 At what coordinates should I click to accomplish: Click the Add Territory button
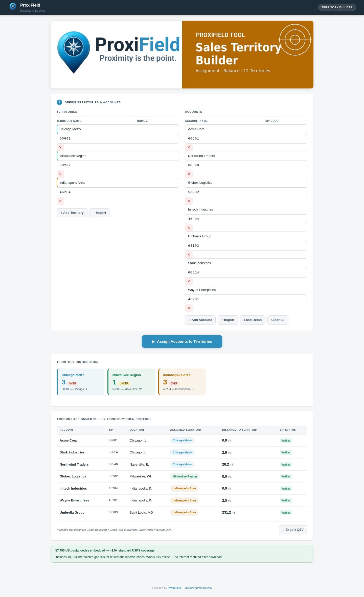72,213
